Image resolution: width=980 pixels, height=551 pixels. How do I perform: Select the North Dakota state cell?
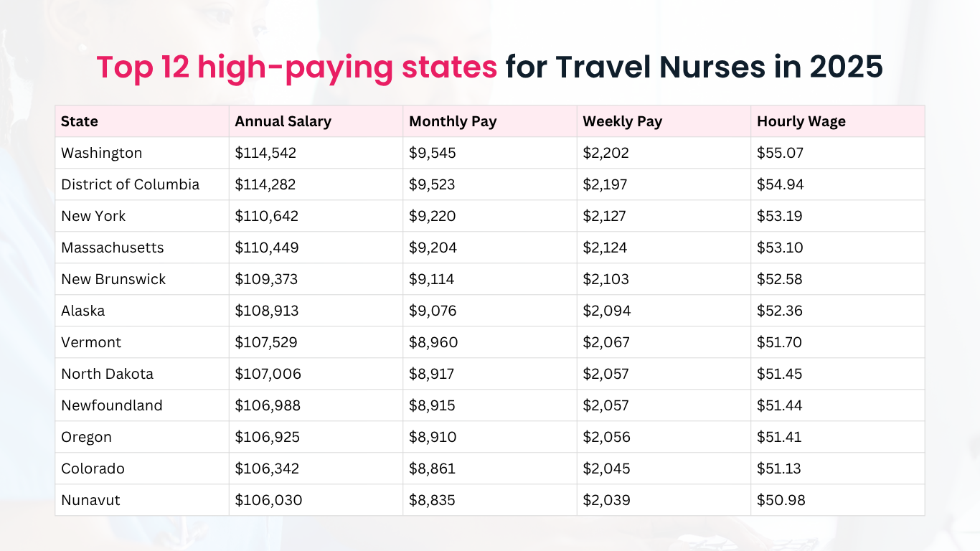[x=107, y=374]
